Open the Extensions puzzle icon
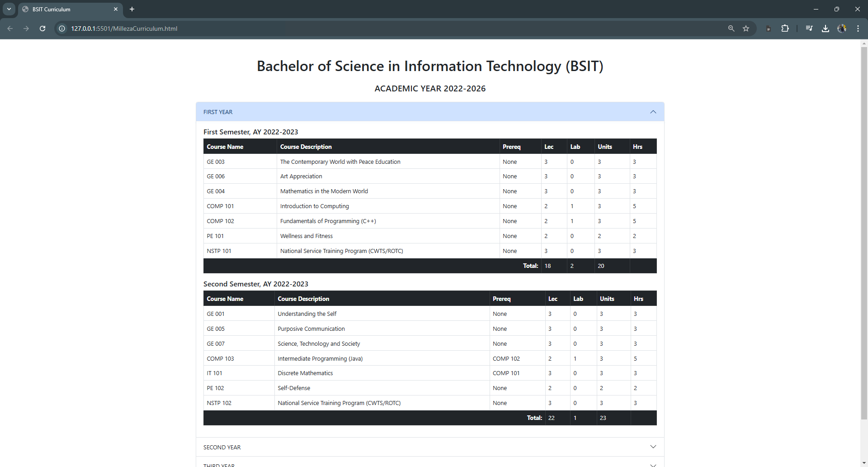Screen dimensions: 868x467 click(785, 29)
